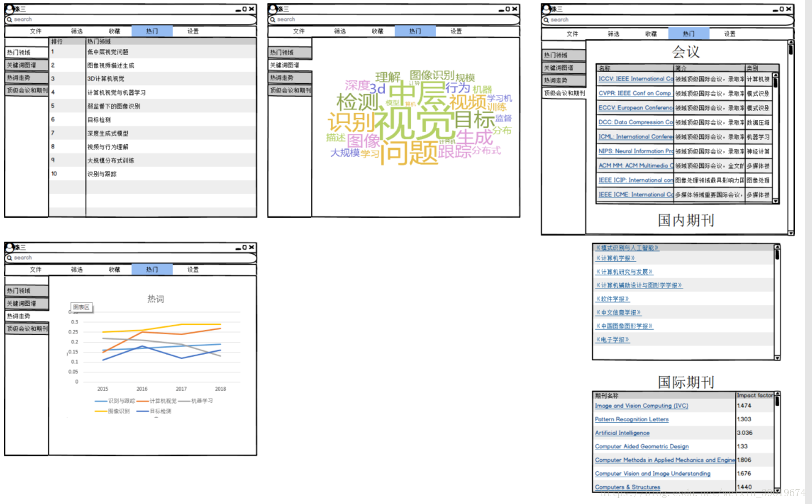Maximize the conference list window
812x504 pixels.
click(781, 9)
